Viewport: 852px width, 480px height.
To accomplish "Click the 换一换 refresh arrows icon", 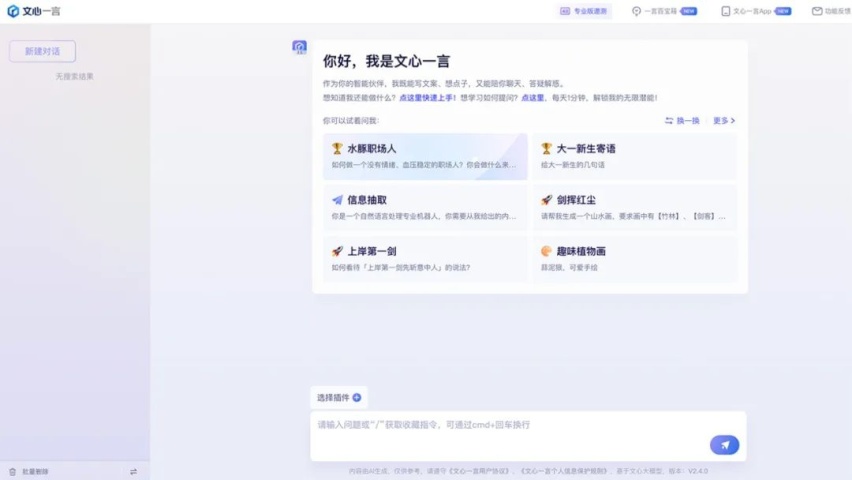I will (x=669, y=121).
